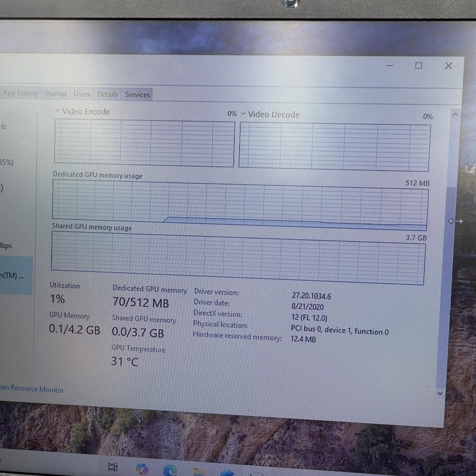Click the 512 MB graph maximum label
The width and height of the screenshot is (476, 476).
417,183
